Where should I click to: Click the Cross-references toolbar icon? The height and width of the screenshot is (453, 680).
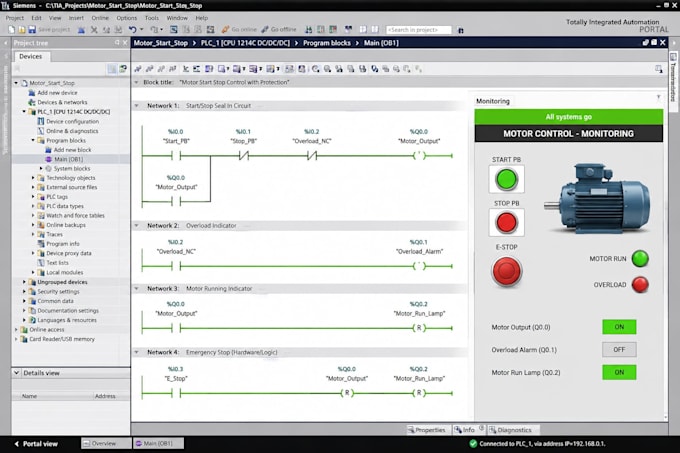pyautogui.click(x=348, y=29)
